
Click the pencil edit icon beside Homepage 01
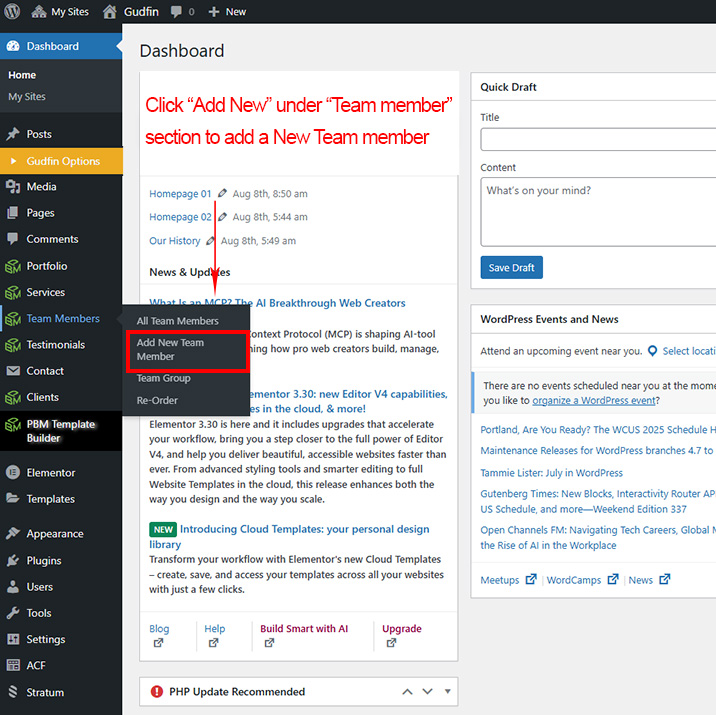tap(222, 194)
